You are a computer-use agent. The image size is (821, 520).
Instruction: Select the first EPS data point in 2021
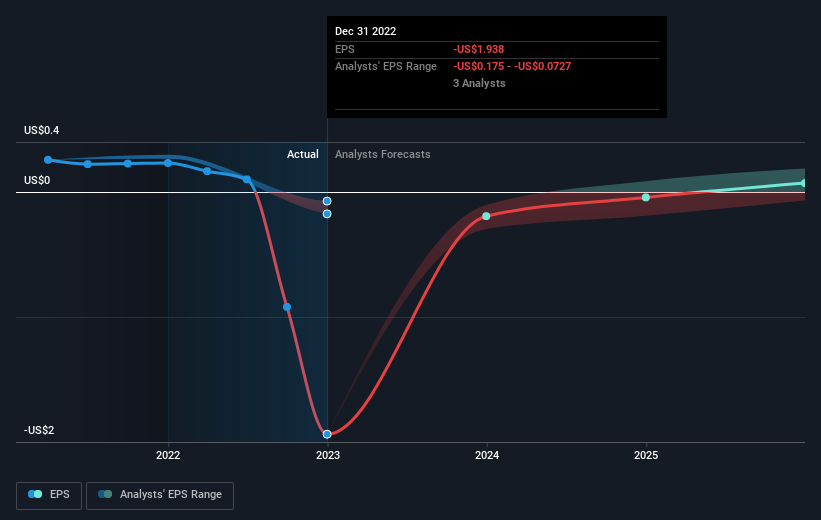[x=48, y=160]
